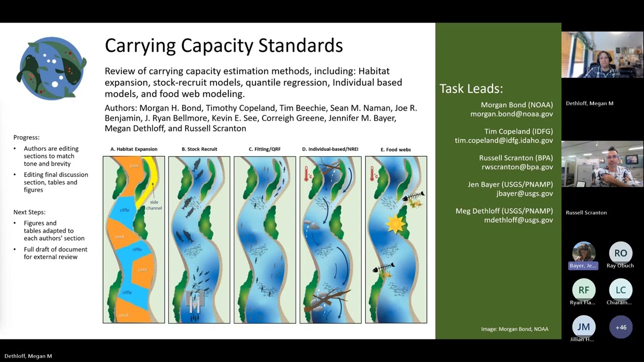This screenshot has width=644, height=362.
Task: Click the Task Leads: heading
Action: point(471,89)
